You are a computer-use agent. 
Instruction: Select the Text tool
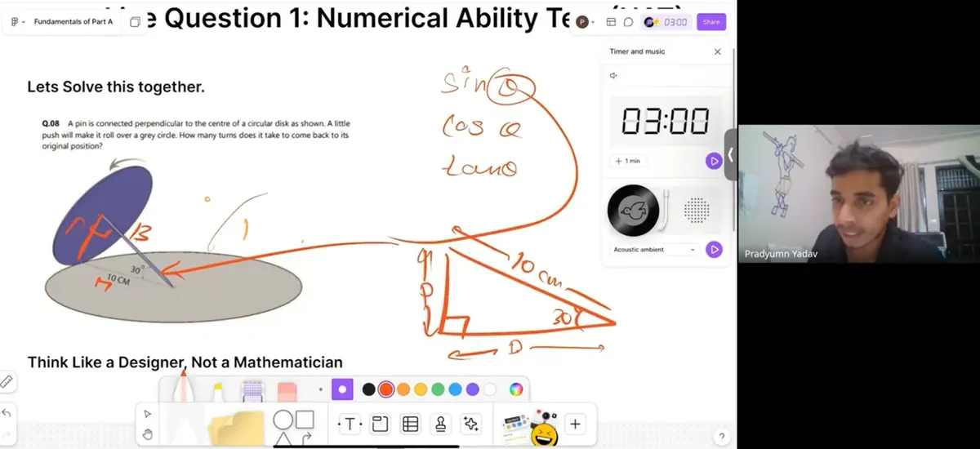coord(350,424)
